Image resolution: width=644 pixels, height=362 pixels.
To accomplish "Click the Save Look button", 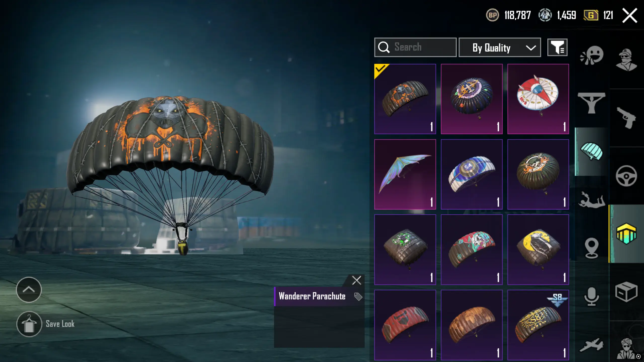I will (x=46, y=324).
